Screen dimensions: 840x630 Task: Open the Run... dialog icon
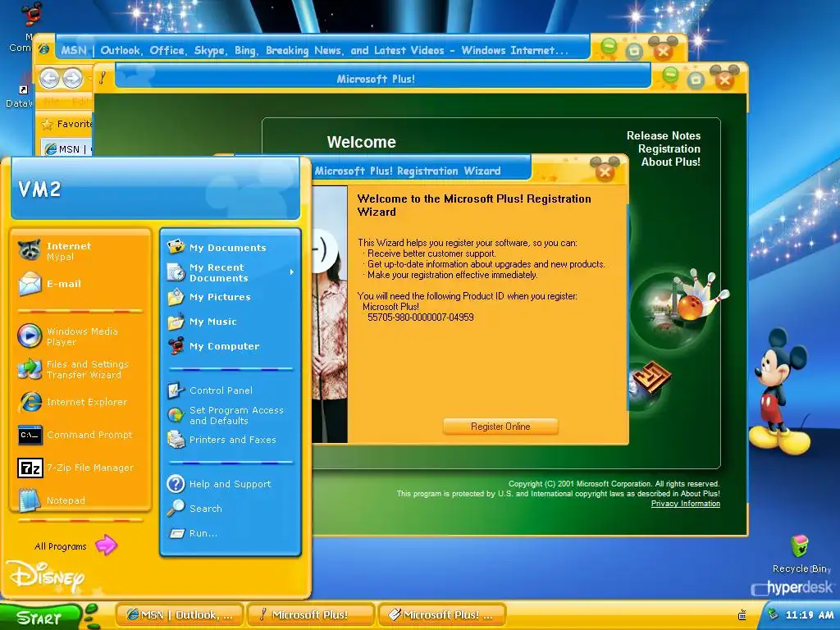click(176, 533)
